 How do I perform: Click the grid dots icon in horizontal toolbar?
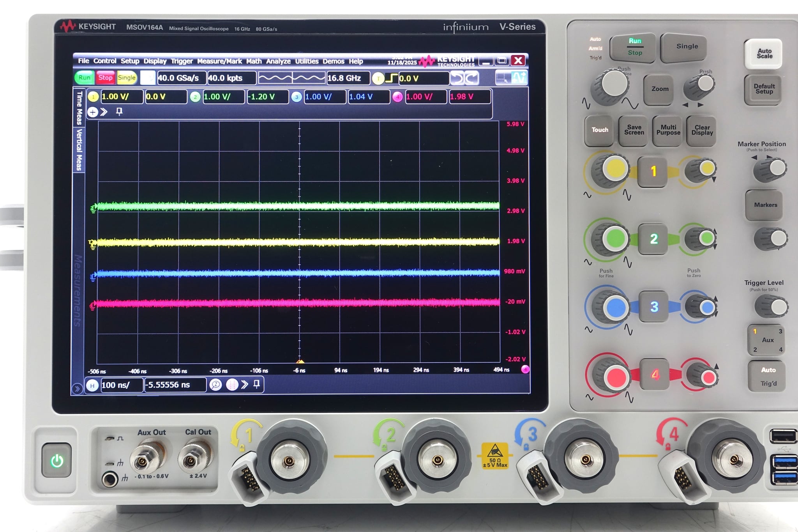pyautogui.click(x=232, y=385)
